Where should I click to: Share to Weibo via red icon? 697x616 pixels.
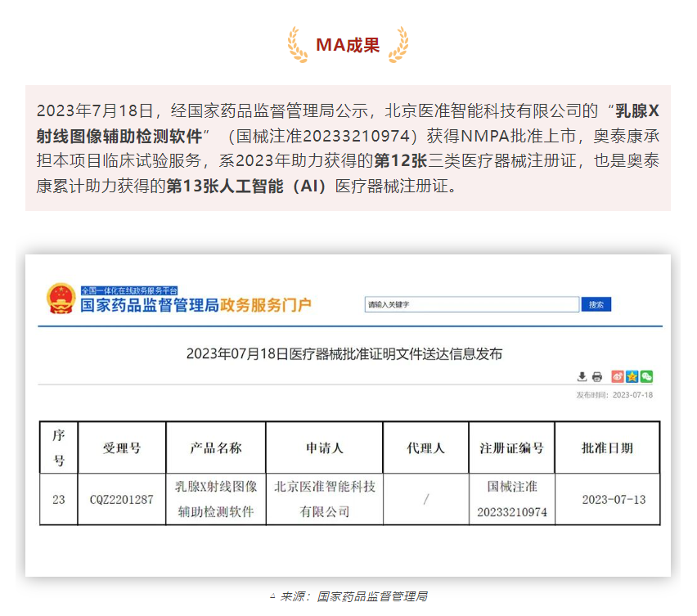click(x=618, y=376)
